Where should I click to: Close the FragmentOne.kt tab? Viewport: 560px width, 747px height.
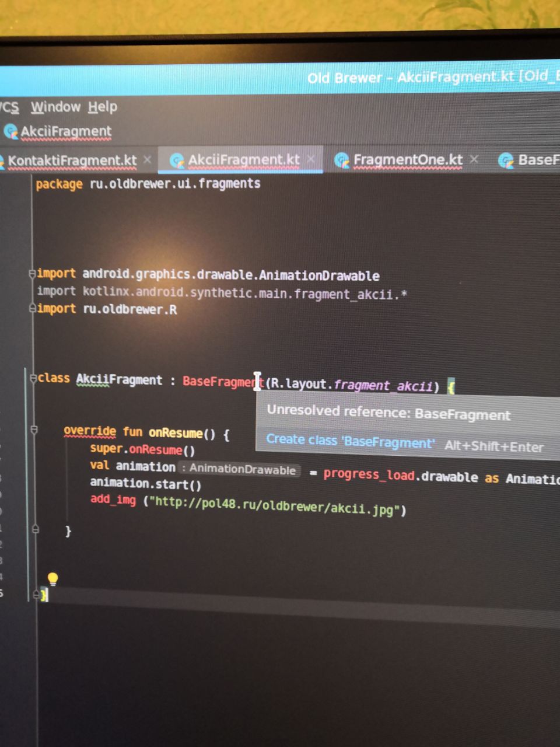tap(474, 159)
